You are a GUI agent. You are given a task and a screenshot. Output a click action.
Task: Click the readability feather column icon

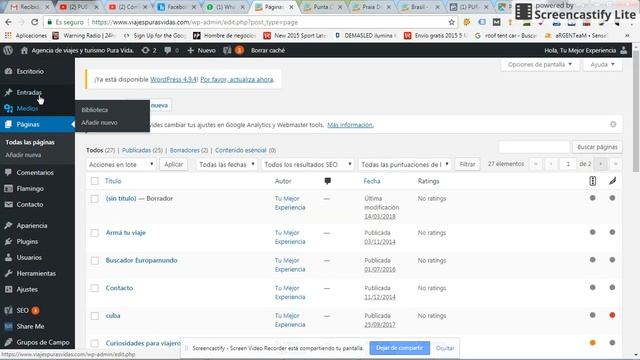pos(612,181)
